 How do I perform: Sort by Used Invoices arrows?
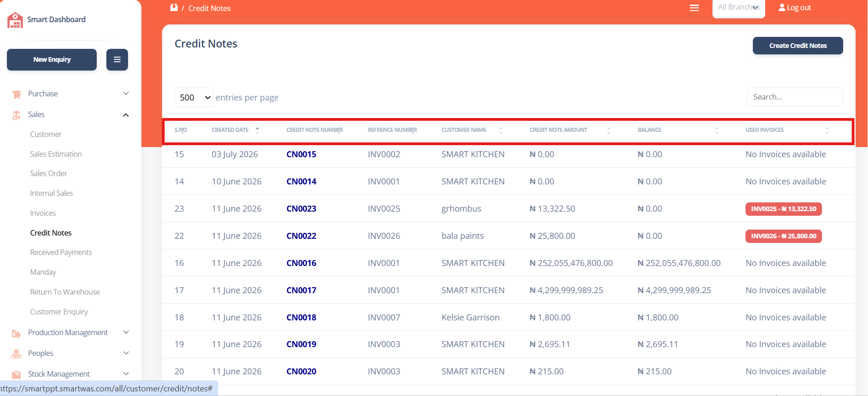tap(827, 130)
